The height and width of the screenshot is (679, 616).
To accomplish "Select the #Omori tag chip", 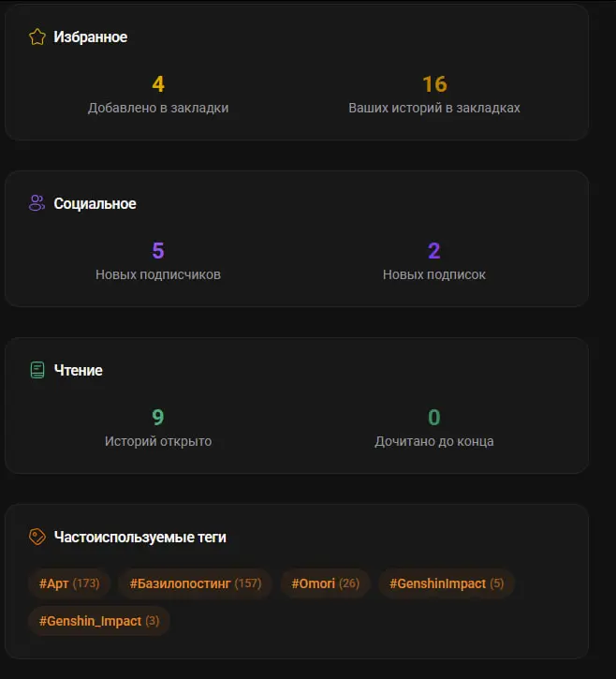I will tap(325, 583).
